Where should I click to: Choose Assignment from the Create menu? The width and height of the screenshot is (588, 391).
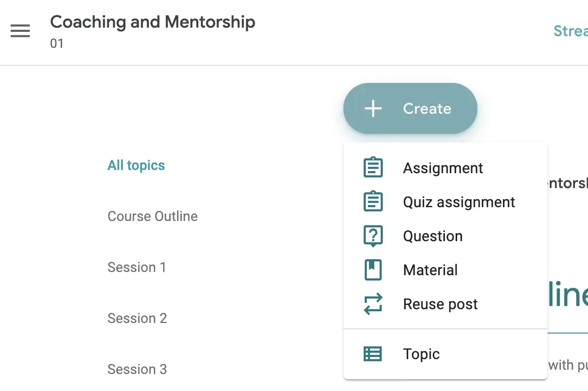[443, 168]
